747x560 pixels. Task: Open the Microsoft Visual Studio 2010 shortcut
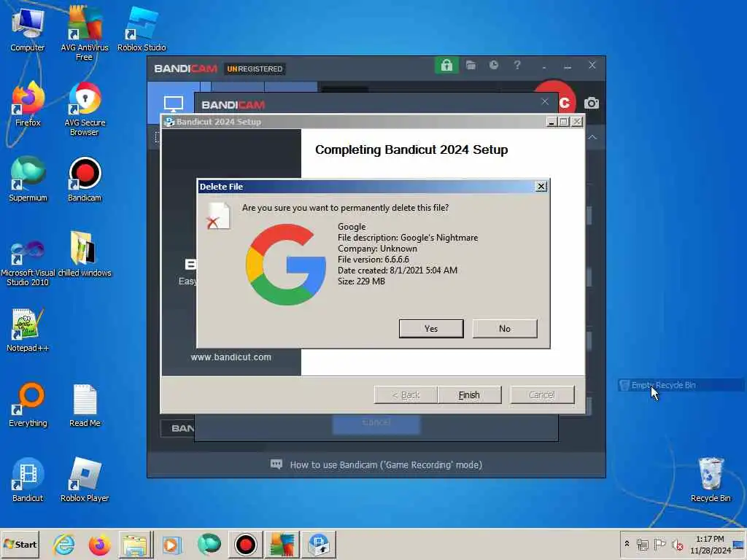point(28,262)
